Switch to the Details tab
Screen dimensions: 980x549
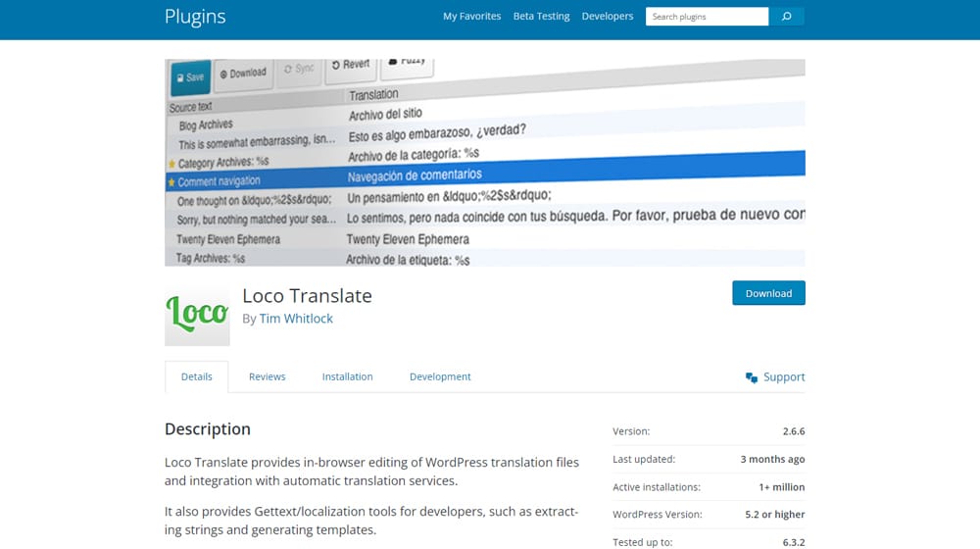point(196,376)
